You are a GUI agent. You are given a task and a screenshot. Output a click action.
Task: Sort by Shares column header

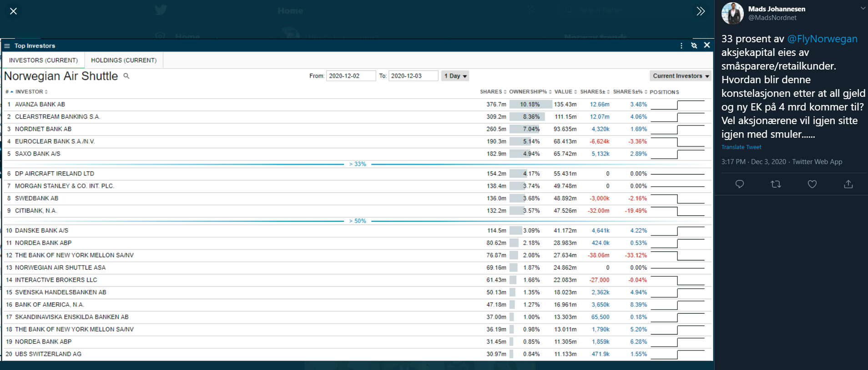pyautogui.click(x=493, y=92)
